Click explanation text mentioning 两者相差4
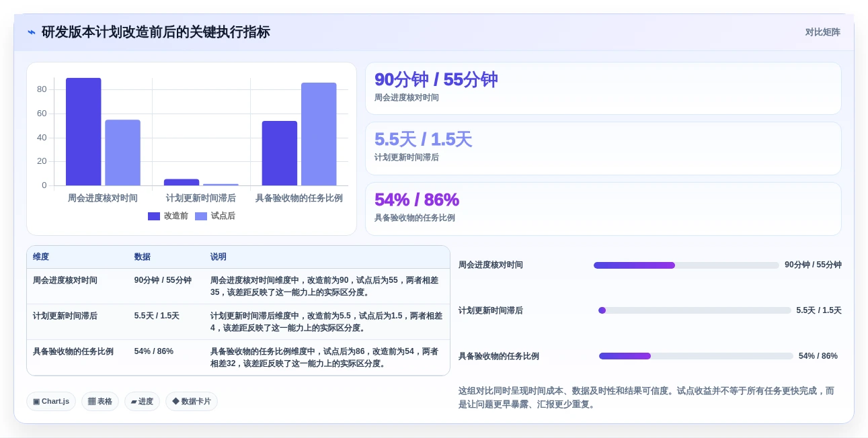The height and width of the screenshot is (438, 868). click(326, 322)
